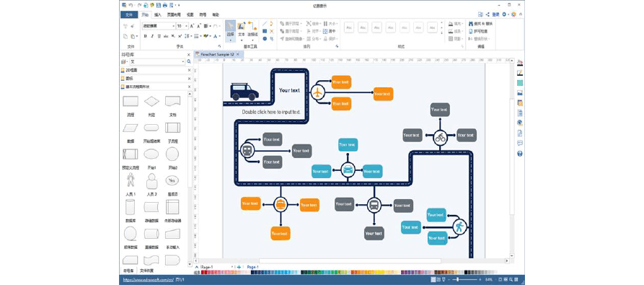This screenshot has height=285, width=644.
Task: Expand the symbol library search dropdown
Action: point(182,61)
